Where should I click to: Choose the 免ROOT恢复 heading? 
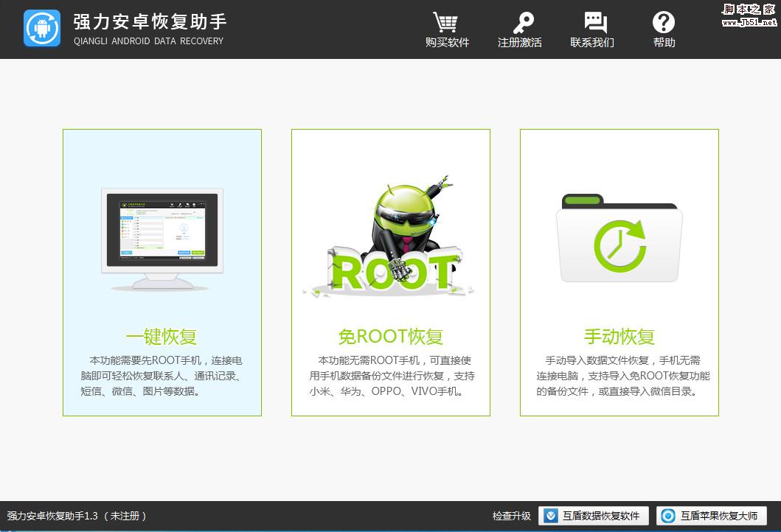(x=391, y=337)
